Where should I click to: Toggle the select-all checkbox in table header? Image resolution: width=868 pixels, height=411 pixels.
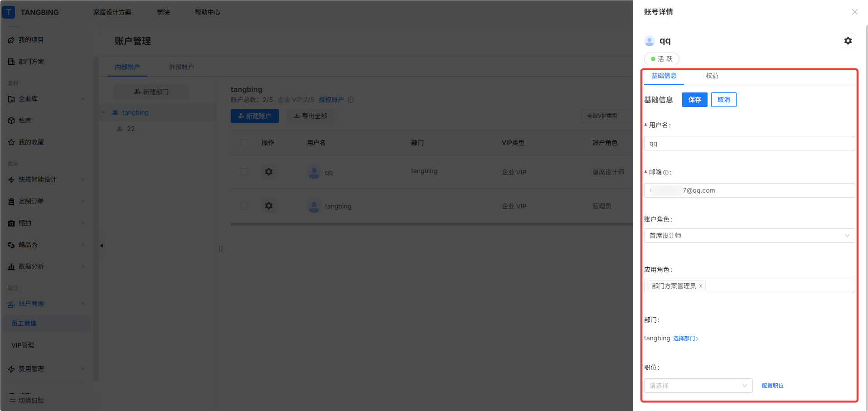coord(244,143)
